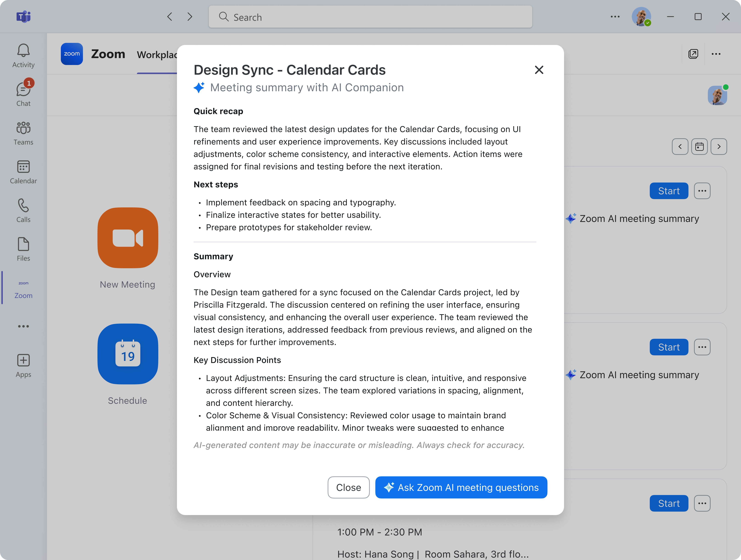Image resolution: width=741 pixels, height=560 pixels.
Task: Start the 1:00 PM meeting
Action: [x=669, y=503]
